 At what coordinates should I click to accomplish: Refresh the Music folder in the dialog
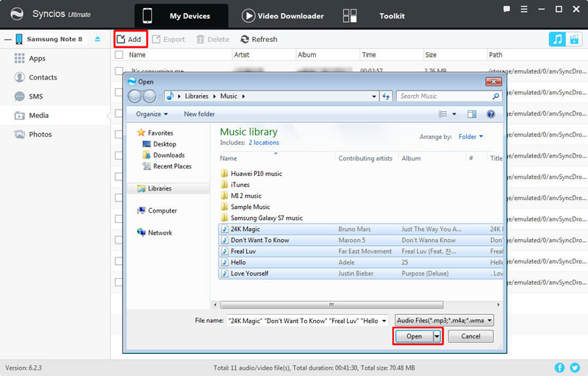click(386, 96)
